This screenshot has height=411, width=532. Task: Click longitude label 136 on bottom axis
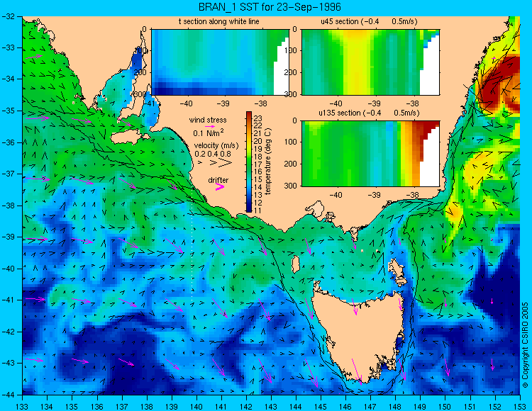click(x=97, y=406)
